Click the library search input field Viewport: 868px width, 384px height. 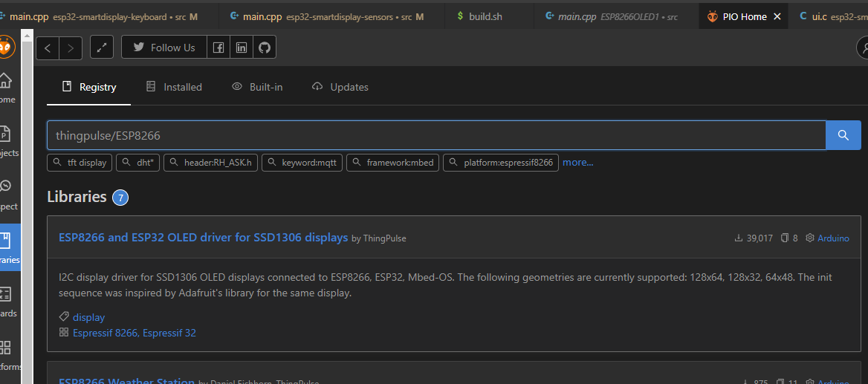pyautogui.click(x=435, y=135)
